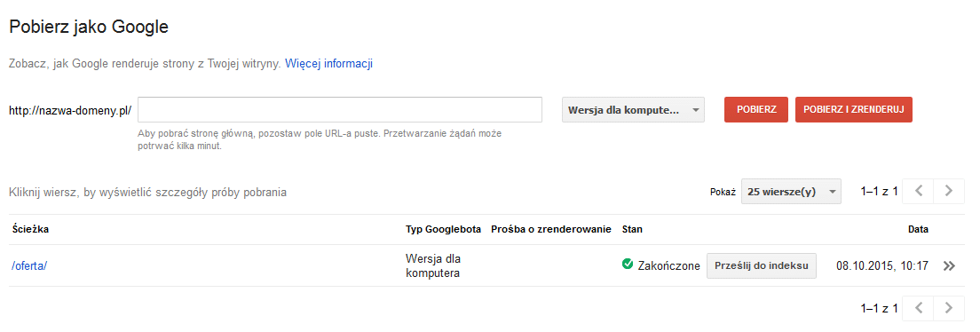Viewport: 980px width, 332px height.
Task: Click the http://nazwa-domeny.pl/ prefix label
Action: click(x=70, y=110)
